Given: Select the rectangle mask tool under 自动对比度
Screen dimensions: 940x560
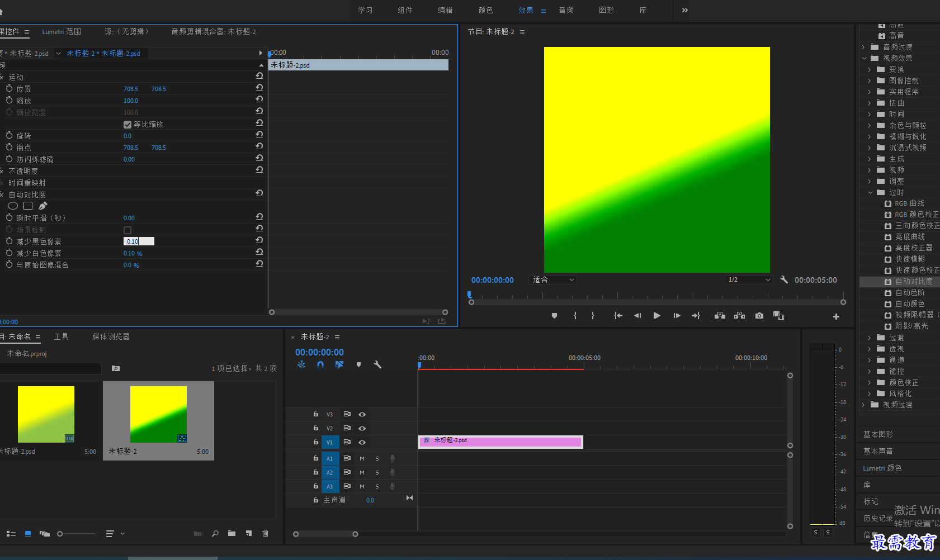Looking at the screenshot, I should coord(28,206).
